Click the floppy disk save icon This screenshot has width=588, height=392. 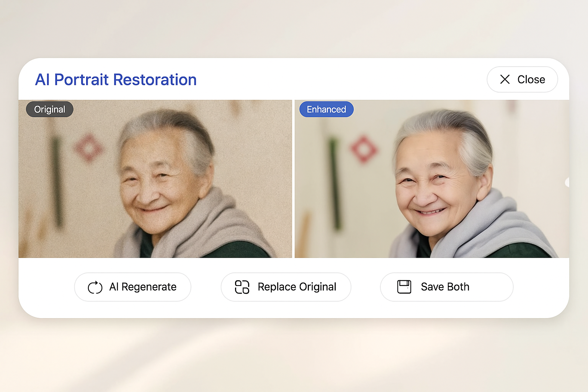[x=404, y=287]
